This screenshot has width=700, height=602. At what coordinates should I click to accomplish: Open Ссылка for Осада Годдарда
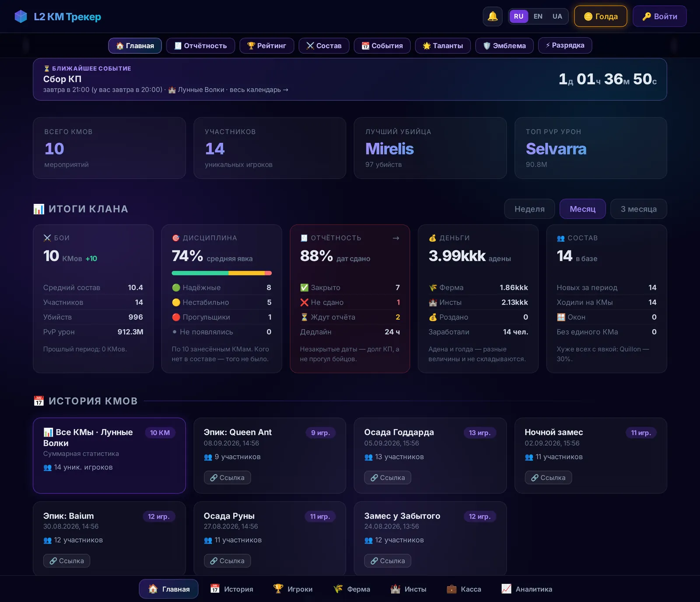pos(388,478)
